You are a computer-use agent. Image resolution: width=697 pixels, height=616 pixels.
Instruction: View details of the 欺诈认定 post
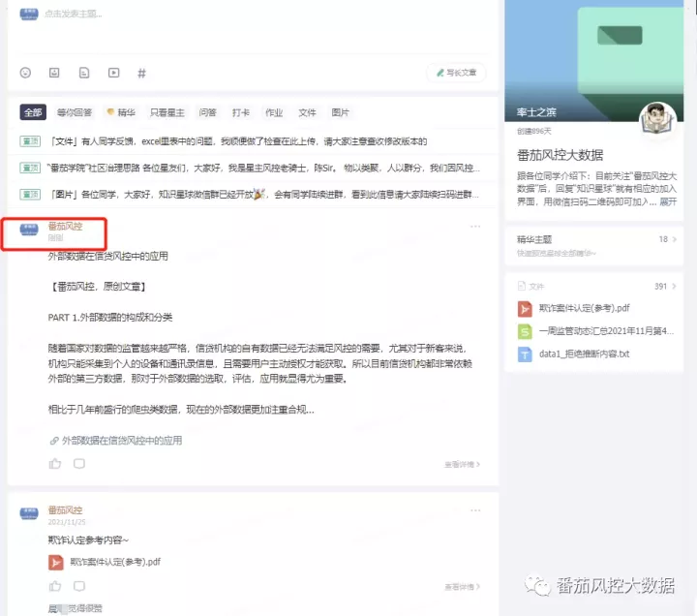pyautogui.click(x=462, y=587)
